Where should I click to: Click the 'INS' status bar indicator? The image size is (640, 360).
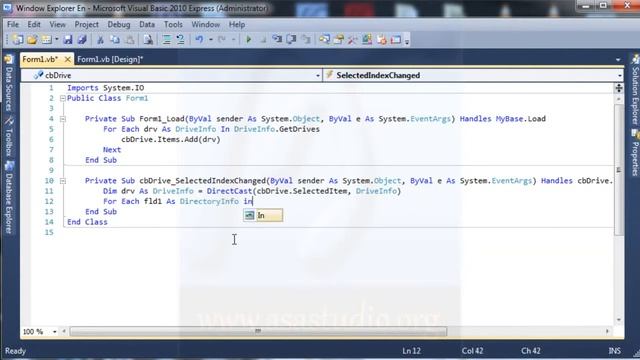(x=614, y=351)
